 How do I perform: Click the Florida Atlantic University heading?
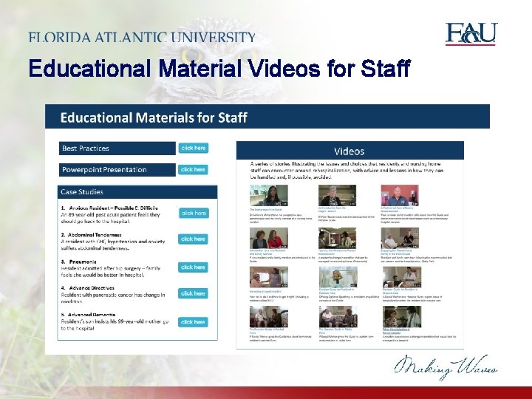(x=142, y=37)
